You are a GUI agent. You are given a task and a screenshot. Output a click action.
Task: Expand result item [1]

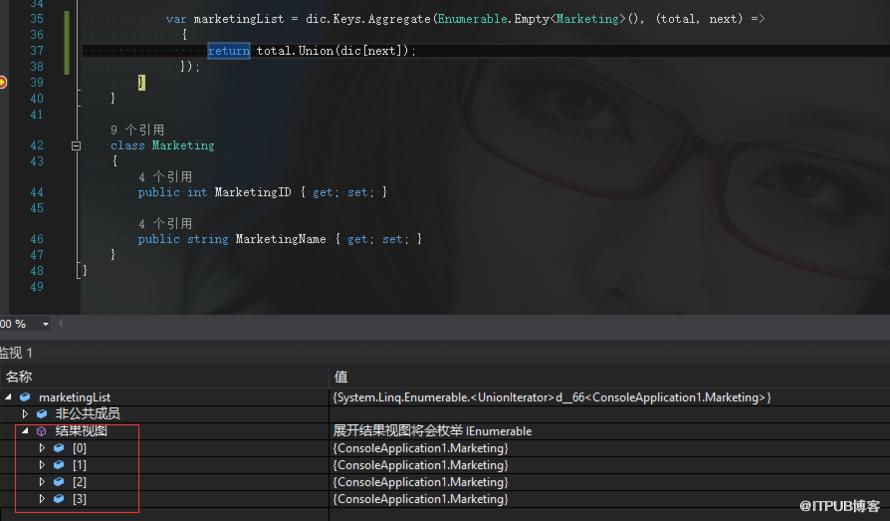42,465
